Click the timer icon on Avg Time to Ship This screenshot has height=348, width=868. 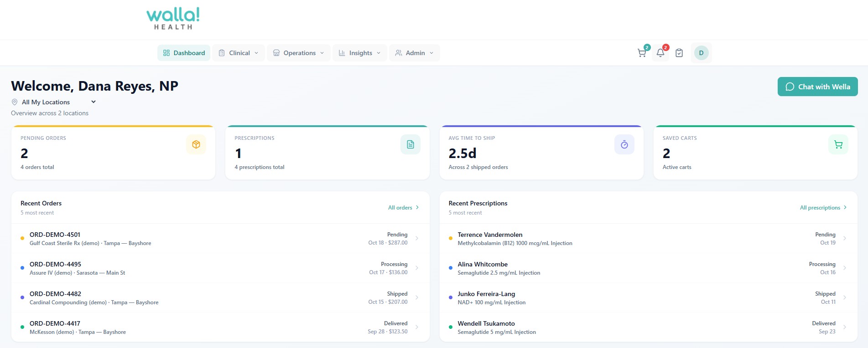click(624, 144)
